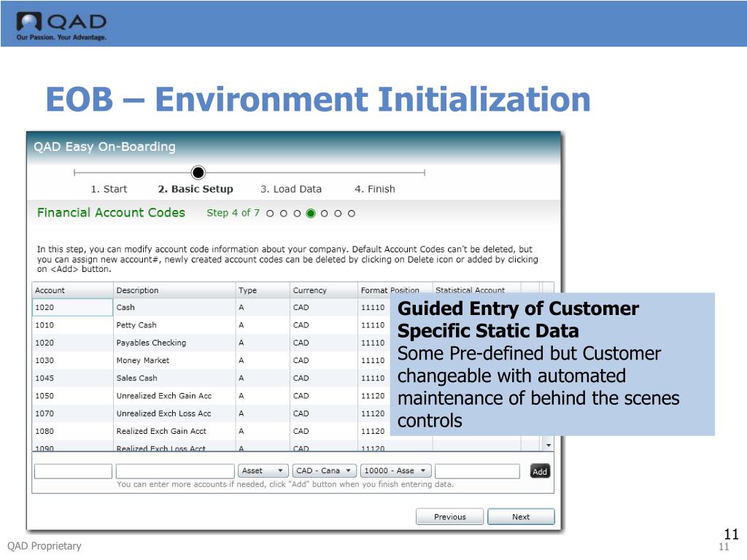Select the Sales Cash row
Viewport: 747px width, 560px height.
point(211,378)
